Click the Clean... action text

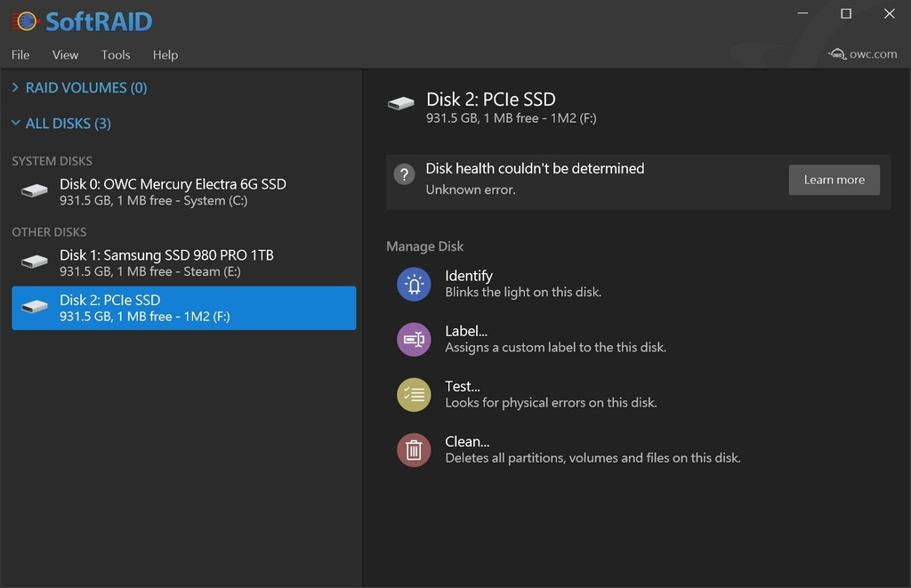coord(466,441)
